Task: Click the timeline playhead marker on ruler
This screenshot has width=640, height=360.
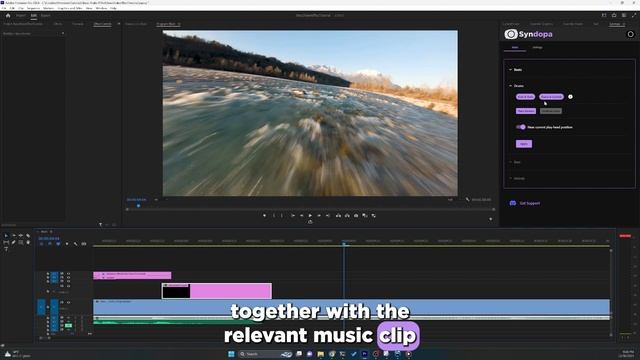Action: pos(344,244)
